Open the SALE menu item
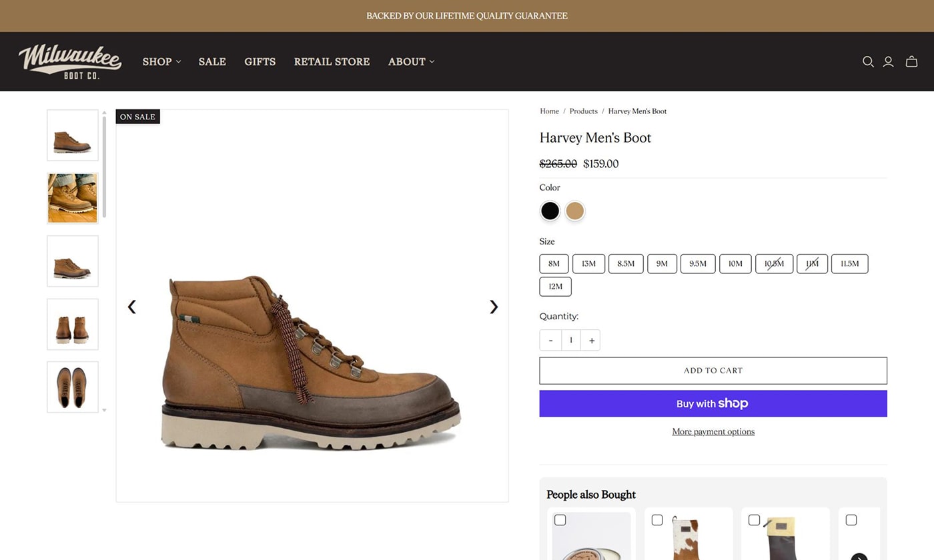This screenshot has width=934, height=560. [x=212, y=61]
